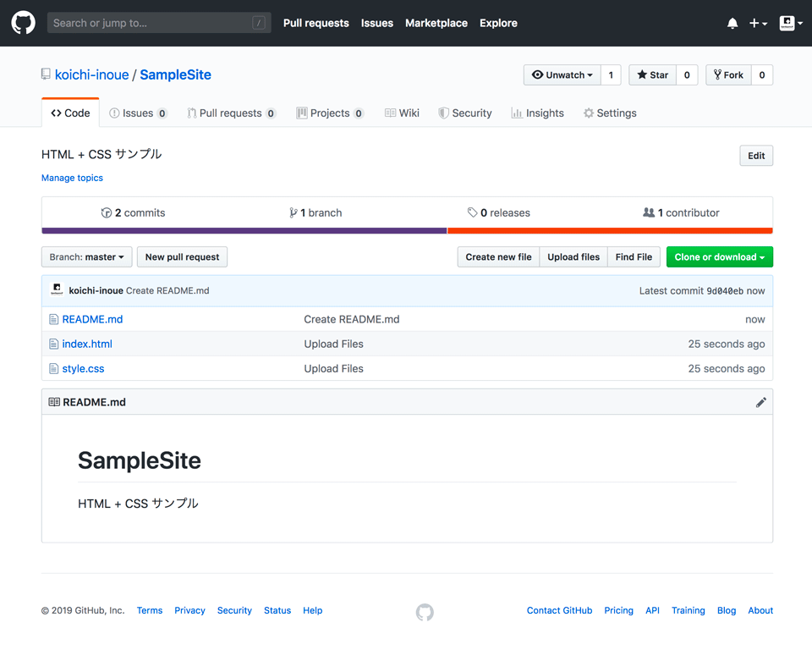
Task: Open the Clone or download dropdown
Action: point(719,257)
